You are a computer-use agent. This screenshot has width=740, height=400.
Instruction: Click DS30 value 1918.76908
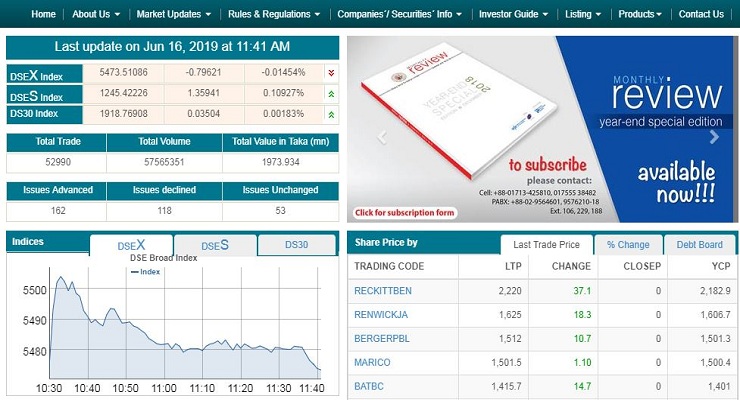point(123,114)
